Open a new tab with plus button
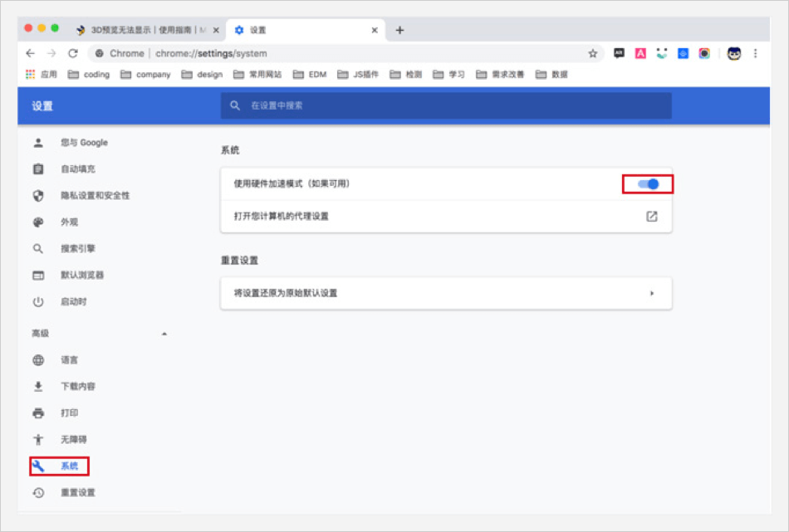This screenshot has width=789, height=532. coord(399,30)
